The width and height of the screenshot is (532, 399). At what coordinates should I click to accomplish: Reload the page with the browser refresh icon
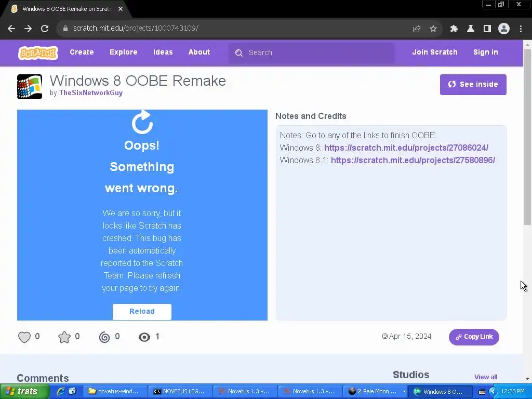[x=45, y=29]
